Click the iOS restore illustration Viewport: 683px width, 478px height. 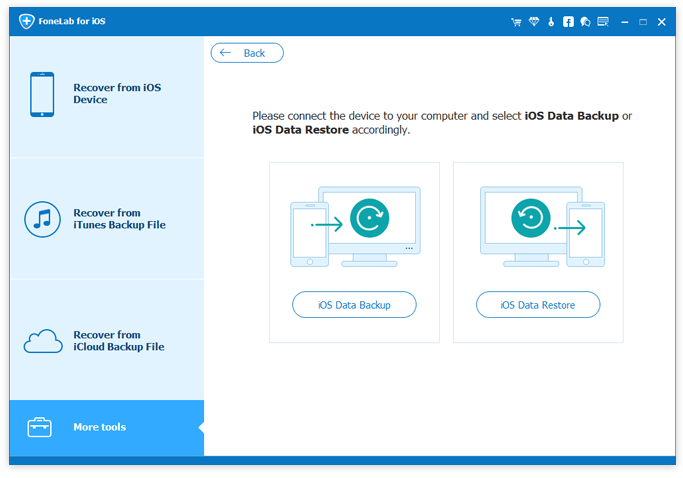tap(542, 227)
